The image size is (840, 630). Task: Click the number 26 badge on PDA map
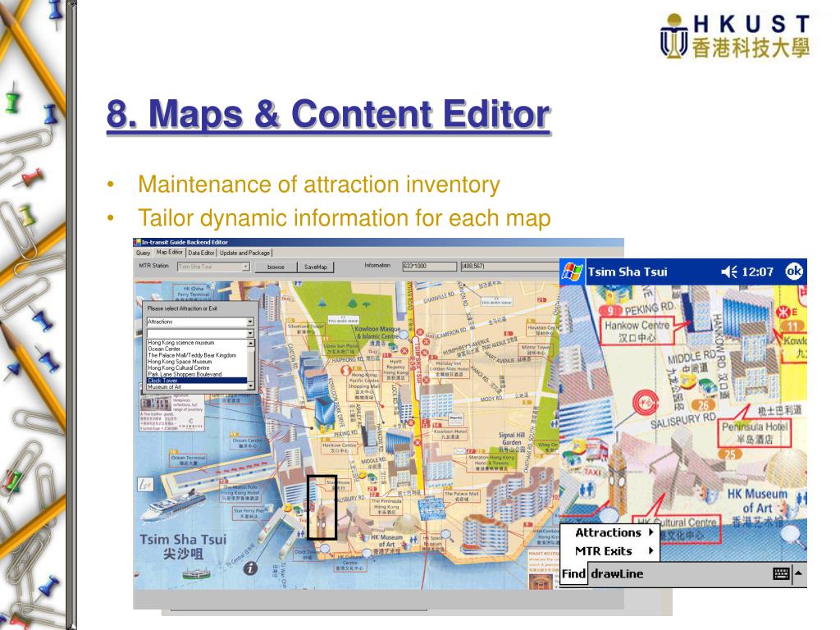(x=703, y=405)
